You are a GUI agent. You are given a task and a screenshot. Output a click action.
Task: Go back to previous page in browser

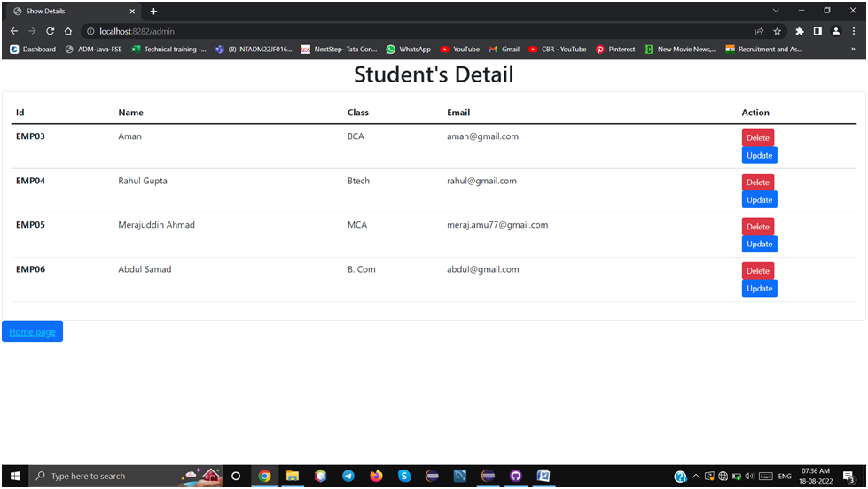point(14,32)
